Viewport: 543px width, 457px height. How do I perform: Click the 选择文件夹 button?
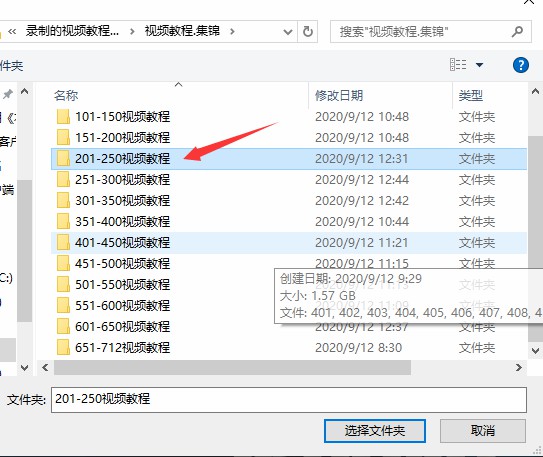click(375, 431)
